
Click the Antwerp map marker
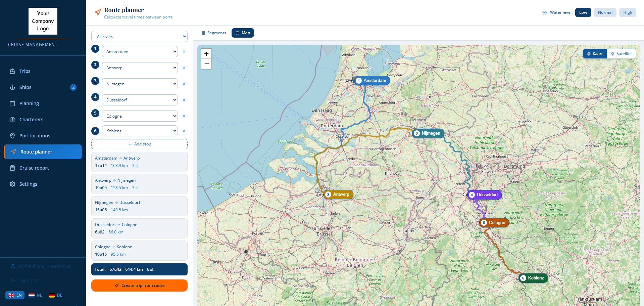[338, 194]
